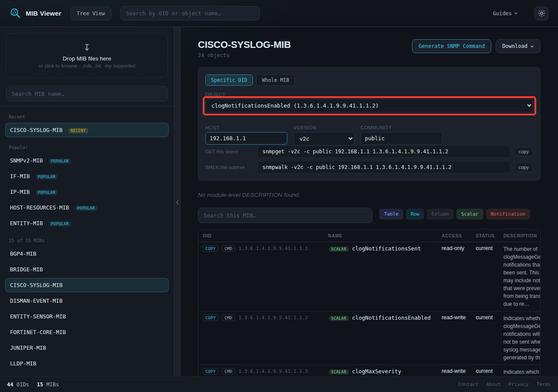Edit the COMMUNITY public field

click(401, 138)
